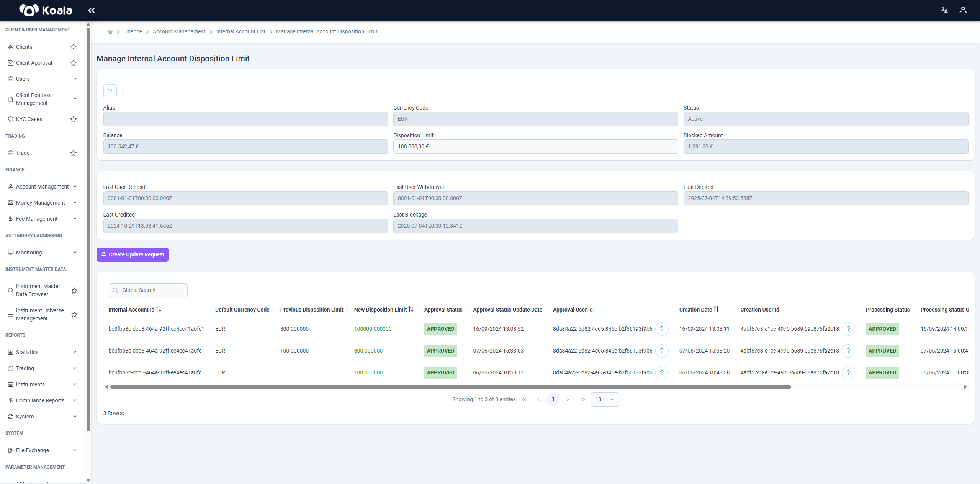Click Create Update Request button

pyautogui.click(x=133, y=254)
